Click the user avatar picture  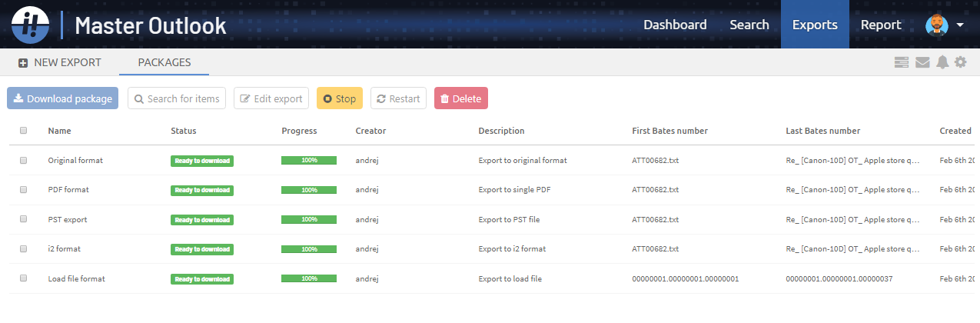936,25
